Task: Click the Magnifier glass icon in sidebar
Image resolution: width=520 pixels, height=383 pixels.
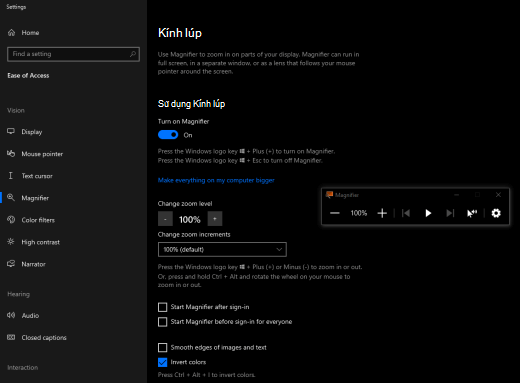Action: [x=11, y=197]
